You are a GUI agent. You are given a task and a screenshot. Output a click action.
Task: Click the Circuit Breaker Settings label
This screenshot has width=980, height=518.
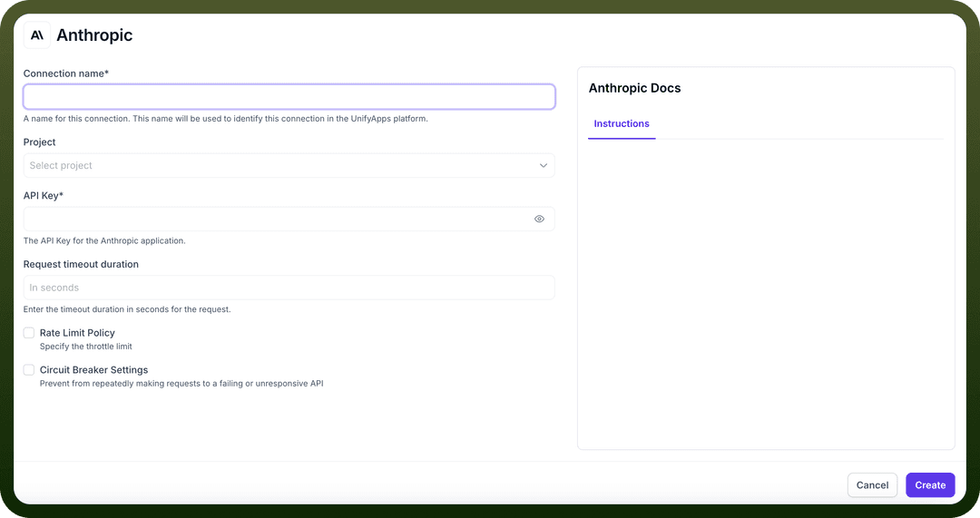[x=93, y=370]
